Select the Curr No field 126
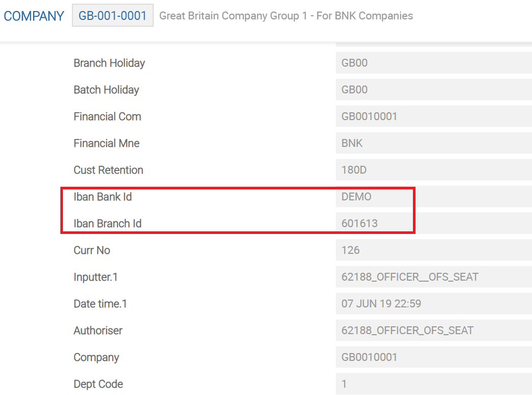 click(x=433, y=250)
